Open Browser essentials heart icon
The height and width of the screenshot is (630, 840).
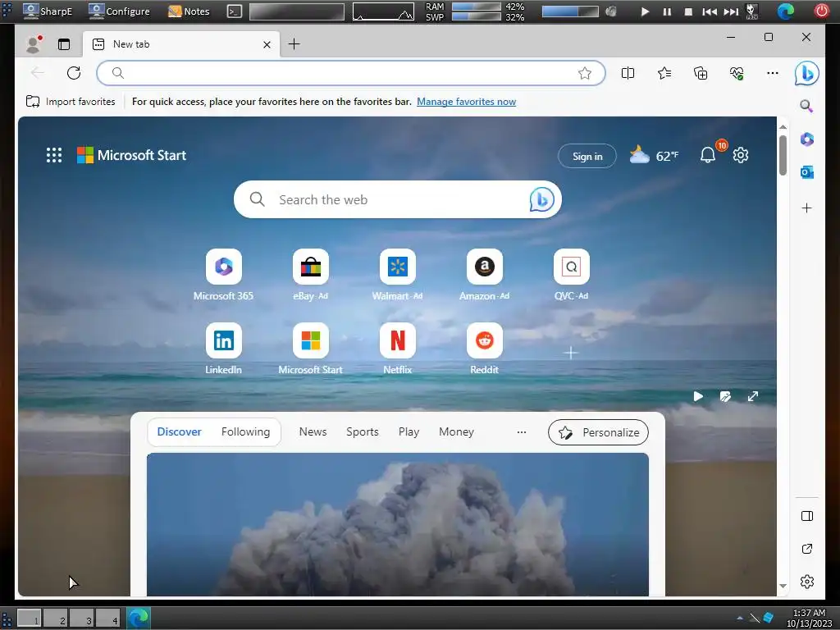[737, 73]
